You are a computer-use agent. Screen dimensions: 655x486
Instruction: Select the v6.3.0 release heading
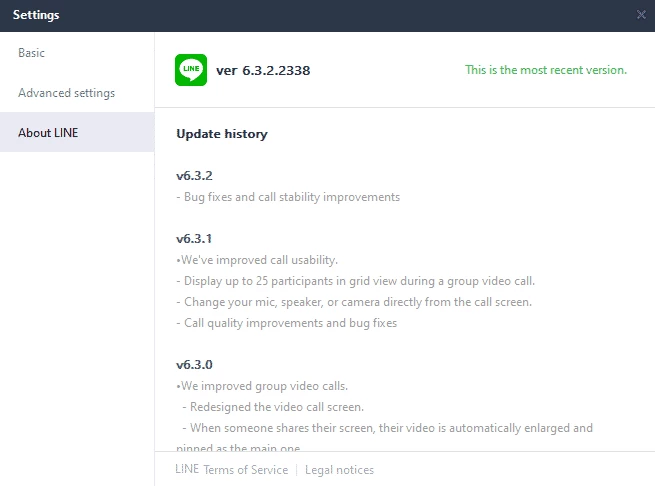click(194, 365)
